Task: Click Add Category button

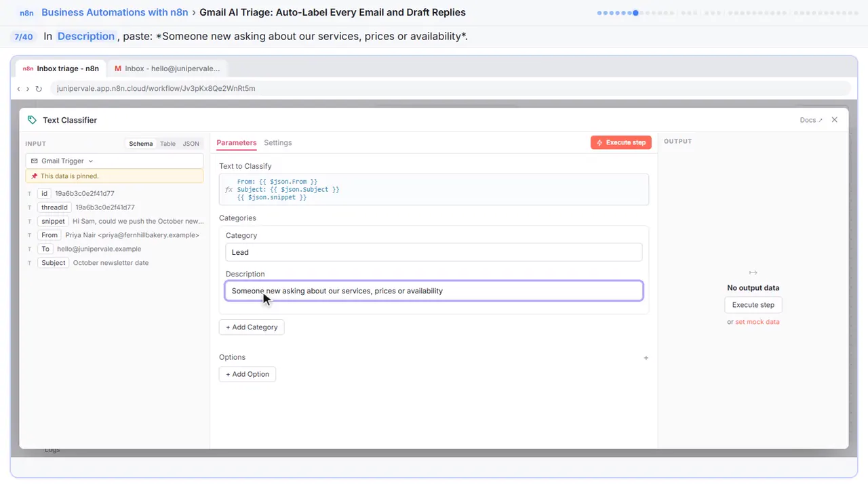Action: [252, 327]
